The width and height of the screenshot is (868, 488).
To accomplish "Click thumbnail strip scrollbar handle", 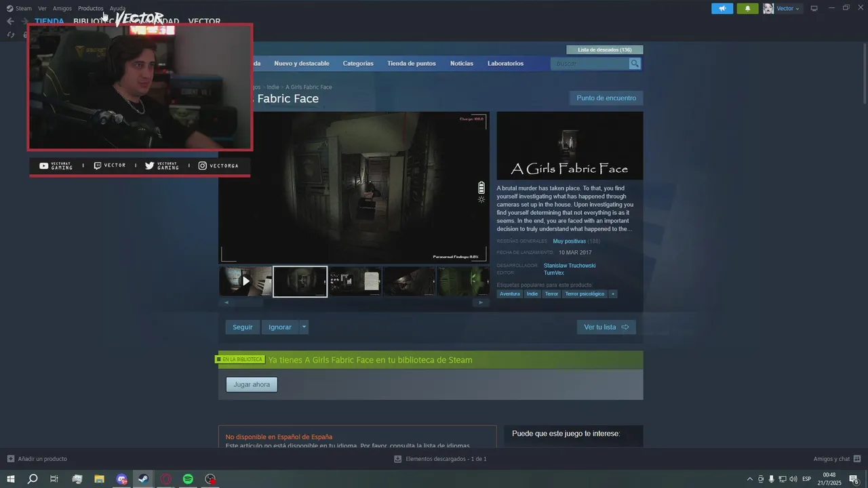I will pos(249,302).
